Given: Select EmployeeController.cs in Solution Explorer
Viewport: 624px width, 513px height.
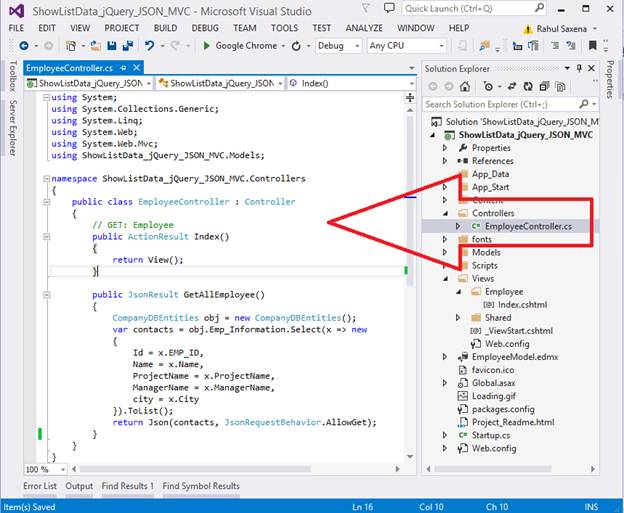Looking at the screenshot, I should pos(527,227).
